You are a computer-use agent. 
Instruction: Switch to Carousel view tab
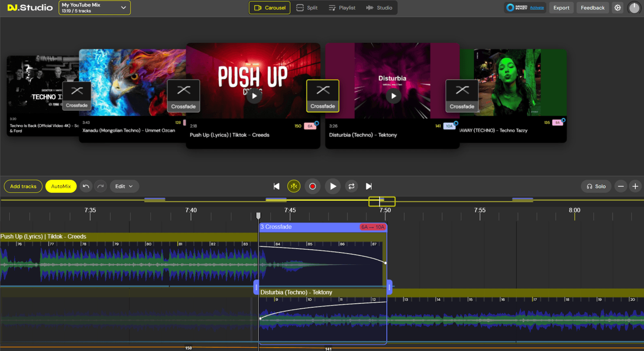(x=269, y=8)
